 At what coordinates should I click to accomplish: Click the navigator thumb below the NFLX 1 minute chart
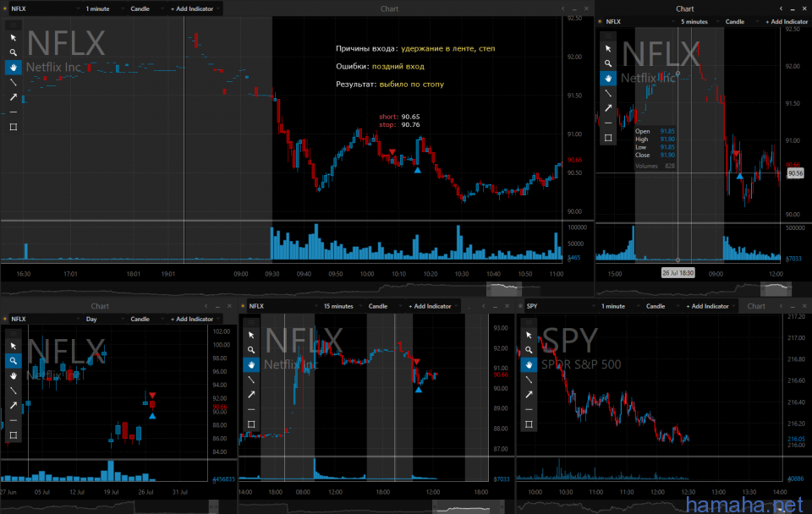coord(503,289)
